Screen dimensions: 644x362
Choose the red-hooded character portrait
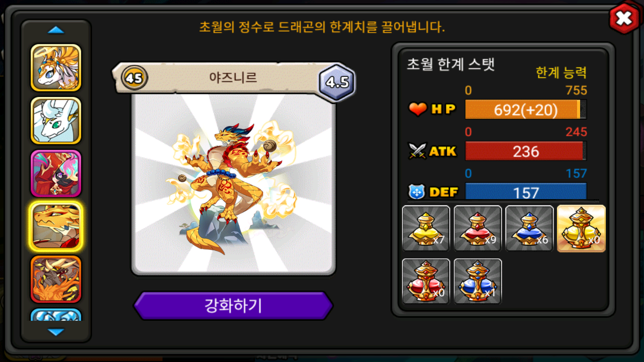coord(56,173)
